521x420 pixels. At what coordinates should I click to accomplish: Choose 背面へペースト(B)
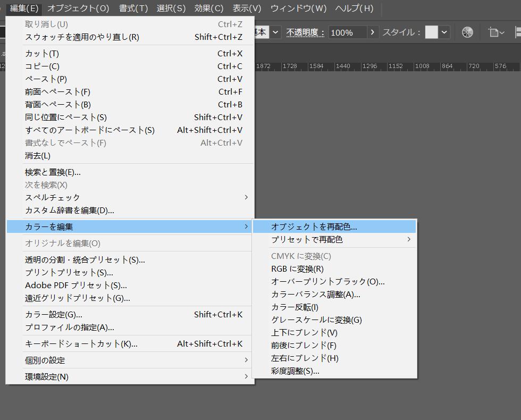pos(131,104)
